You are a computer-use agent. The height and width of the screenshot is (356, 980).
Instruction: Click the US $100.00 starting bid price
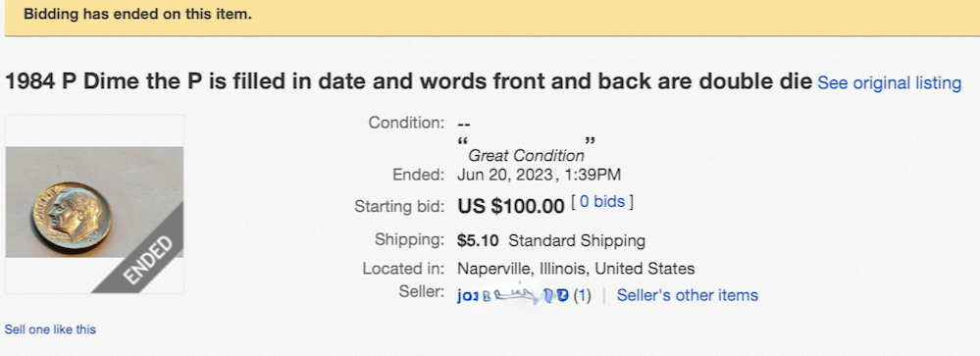511,206
